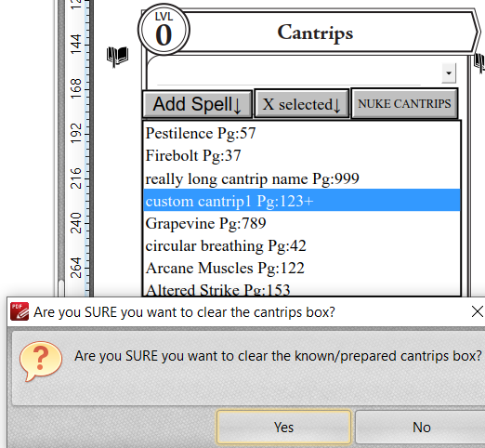Close the clear cantrips confirmation dialog
Screen dimensions: 485x448
478,311
